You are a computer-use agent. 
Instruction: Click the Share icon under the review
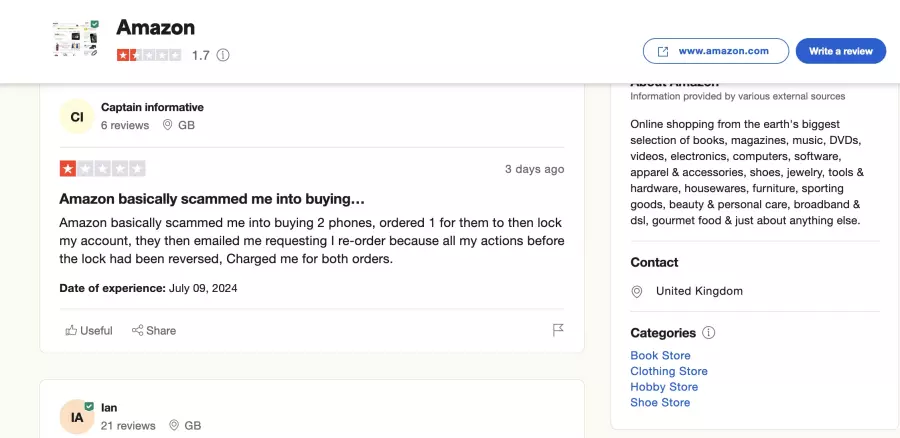pos(137,330)
